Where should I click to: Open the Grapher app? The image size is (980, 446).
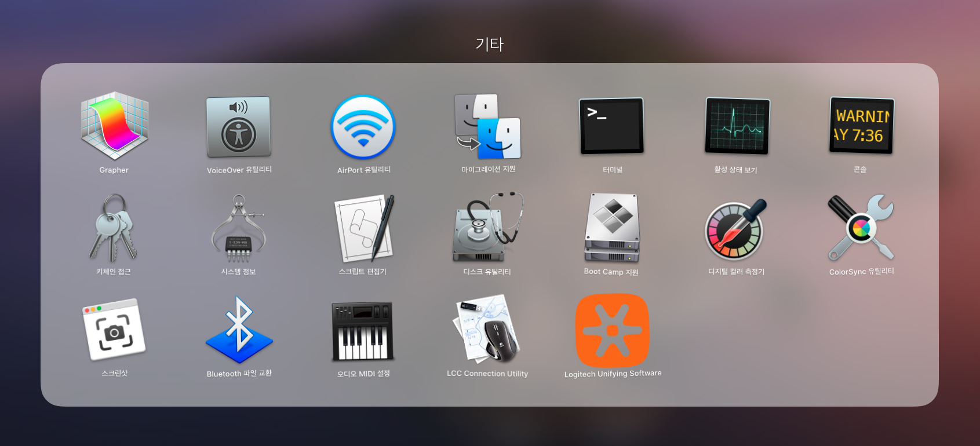point(114,126)
